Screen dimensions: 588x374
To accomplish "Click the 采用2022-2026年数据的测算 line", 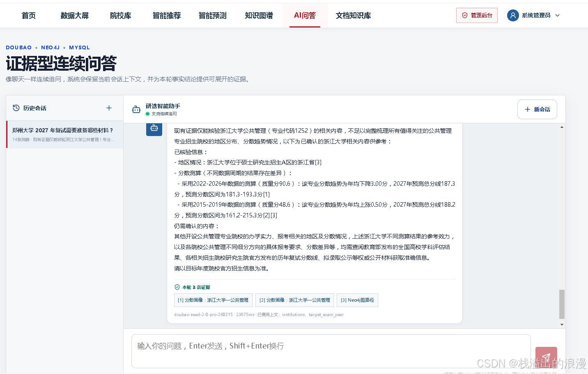I will click(315, 189).
